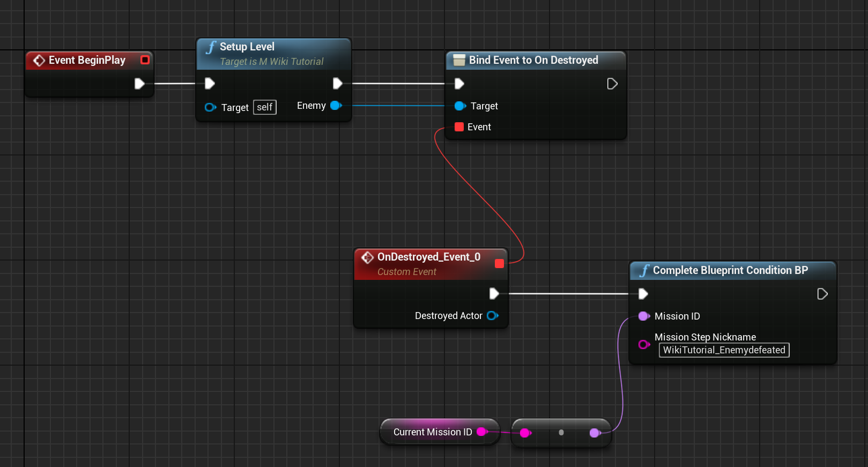Click Complete Blueprint Condition execution output pin
The image size is (868, 467).
pos(822,294)
